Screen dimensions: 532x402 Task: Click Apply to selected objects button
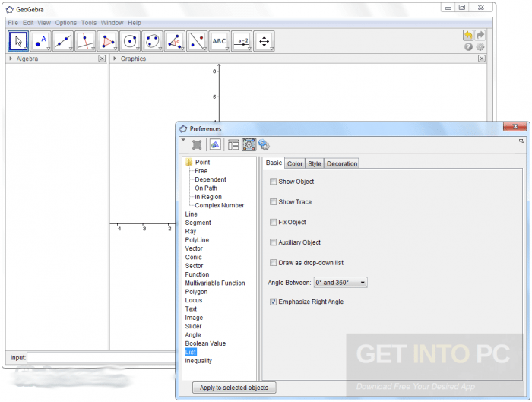pyautogui.click(x=234, y=388)
